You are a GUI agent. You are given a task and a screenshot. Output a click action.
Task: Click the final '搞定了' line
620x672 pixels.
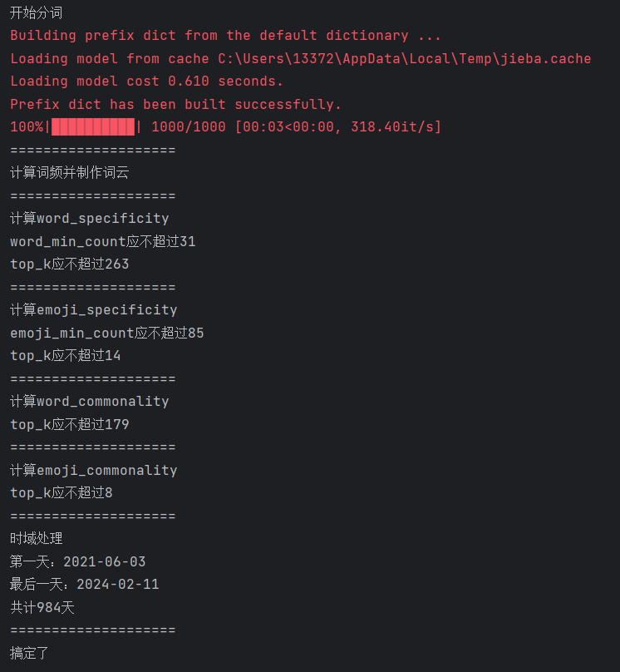click(x=29, y=653)
